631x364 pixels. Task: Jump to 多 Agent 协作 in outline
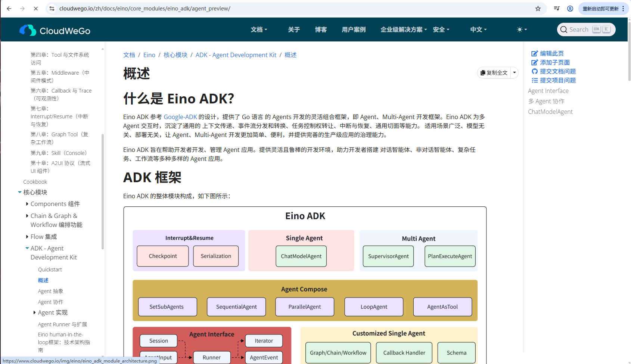coord(546,101)
